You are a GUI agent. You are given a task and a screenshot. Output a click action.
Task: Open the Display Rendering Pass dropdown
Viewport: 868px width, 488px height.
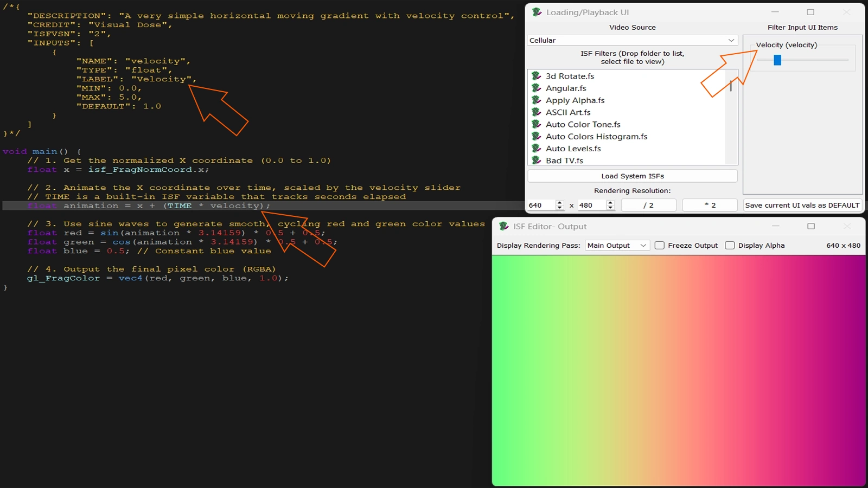[617, 245]
